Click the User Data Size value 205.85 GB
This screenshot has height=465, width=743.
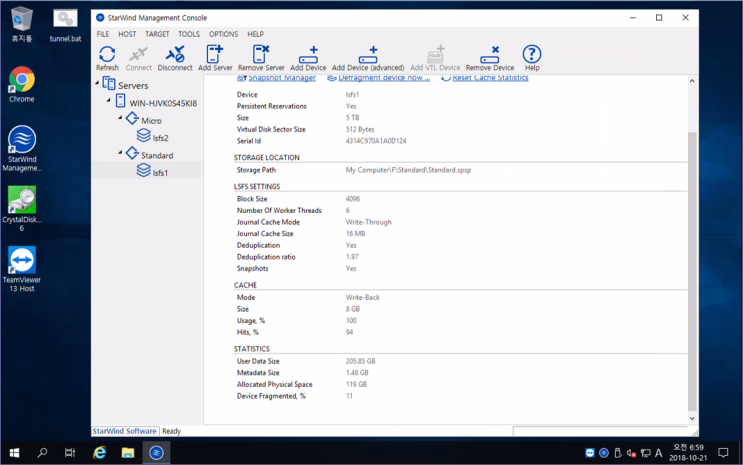click(x=360, y=361)
